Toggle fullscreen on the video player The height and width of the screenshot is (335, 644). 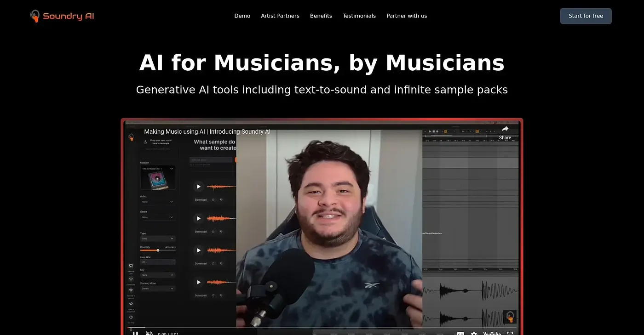pyautogui.click(x=510, y=333)
